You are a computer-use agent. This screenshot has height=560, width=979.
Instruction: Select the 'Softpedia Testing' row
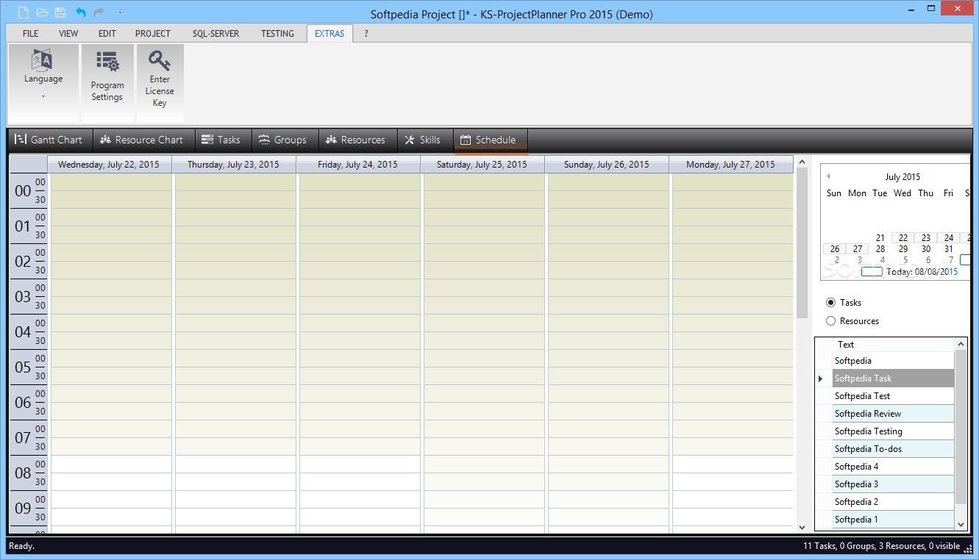(893, 431)
